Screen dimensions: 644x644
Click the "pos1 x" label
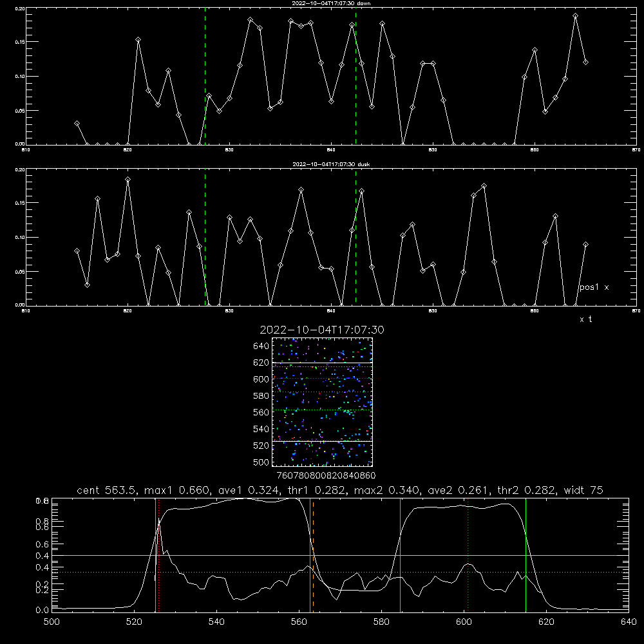tap(594, 287)
